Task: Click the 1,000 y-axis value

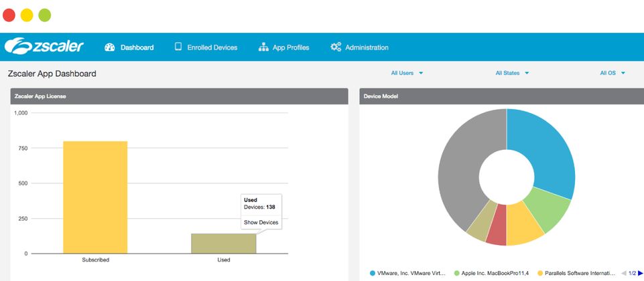Action: tap(21, 113)
